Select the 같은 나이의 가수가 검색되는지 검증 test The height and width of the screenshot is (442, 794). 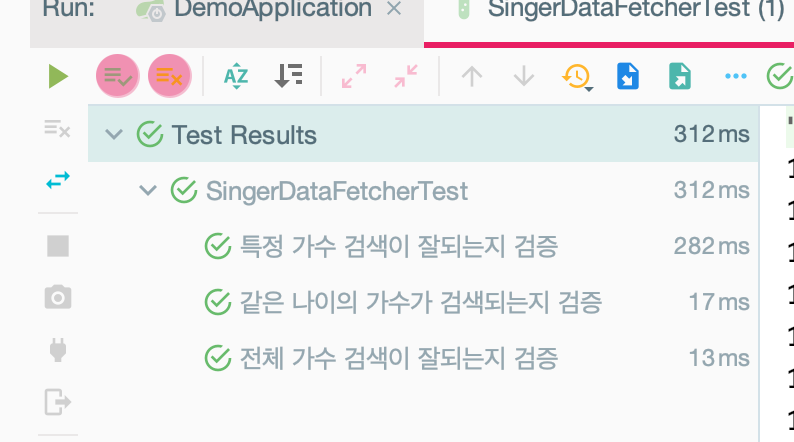pyautogui.click(x=420, y=302)
